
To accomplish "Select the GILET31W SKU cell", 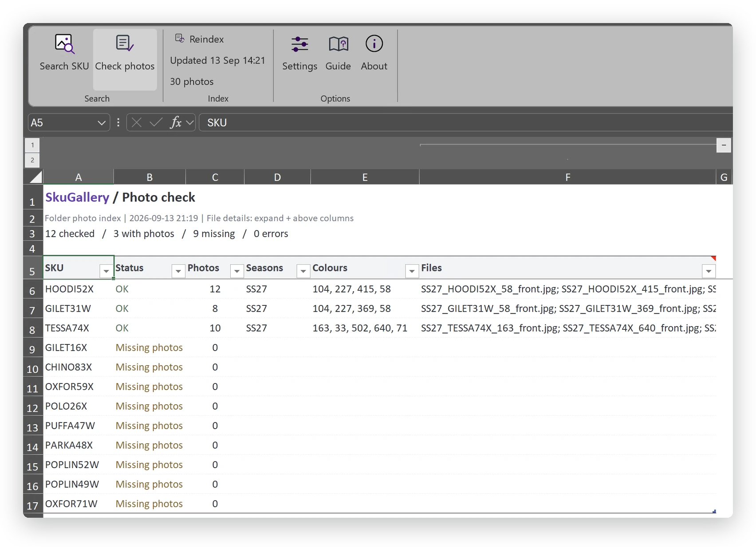I will click(x=79, y=309).
